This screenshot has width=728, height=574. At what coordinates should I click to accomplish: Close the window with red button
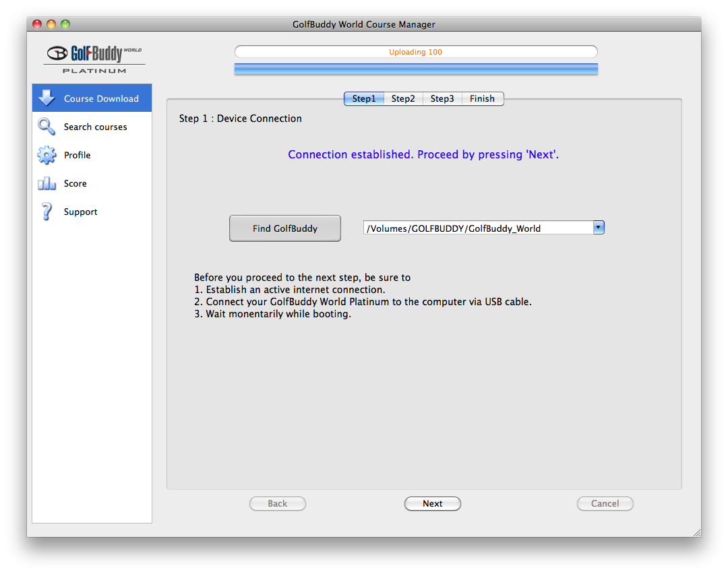click(37, 24)
